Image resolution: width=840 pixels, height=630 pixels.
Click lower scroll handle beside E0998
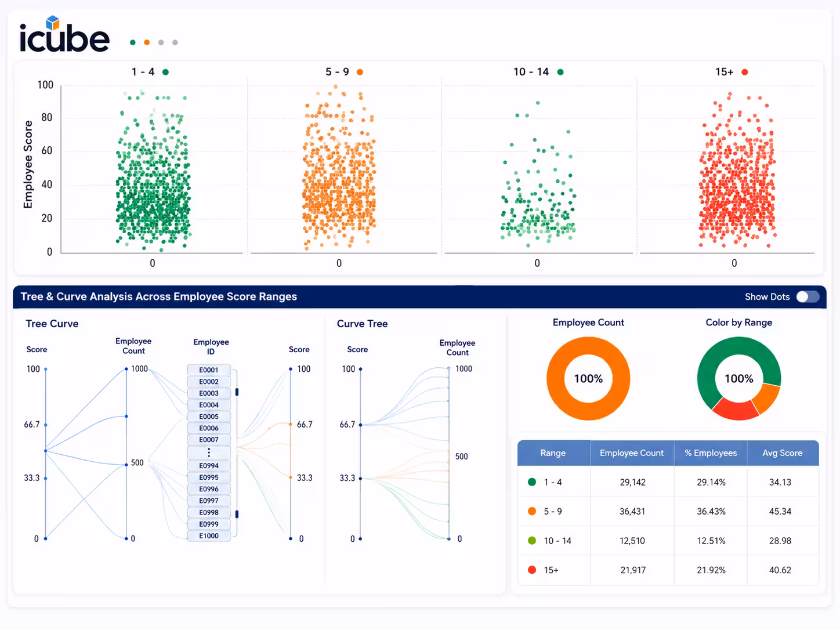point(237,514)
